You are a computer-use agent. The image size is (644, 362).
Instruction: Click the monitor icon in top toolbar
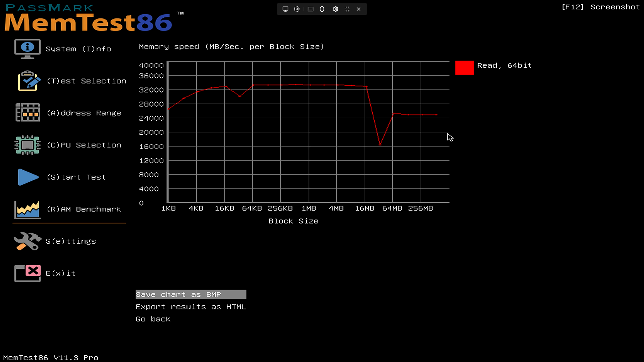[285, 9]
